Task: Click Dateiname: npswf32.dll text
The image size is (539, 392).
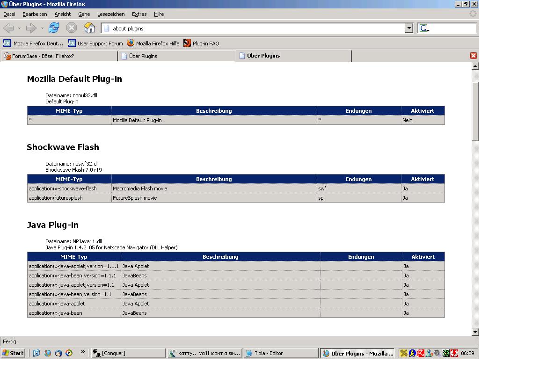Action: [x=72, y=164]
